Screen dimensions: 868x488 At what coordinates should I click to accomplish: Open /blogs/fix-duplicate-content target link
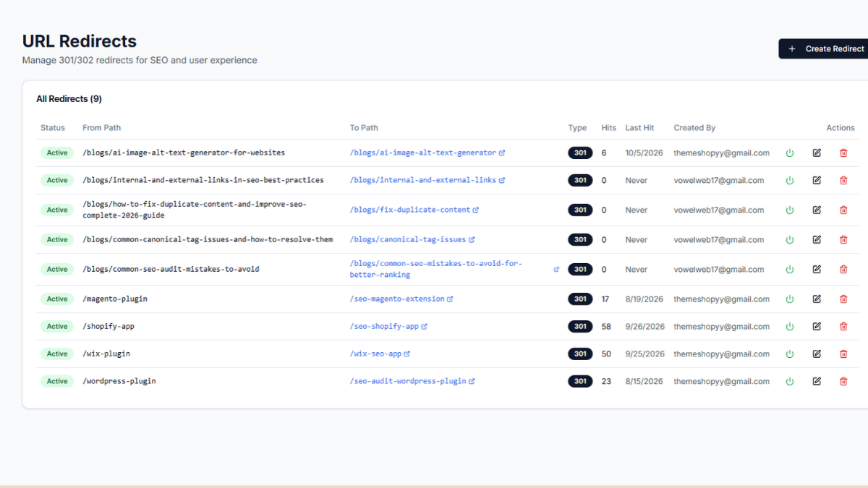414,210
